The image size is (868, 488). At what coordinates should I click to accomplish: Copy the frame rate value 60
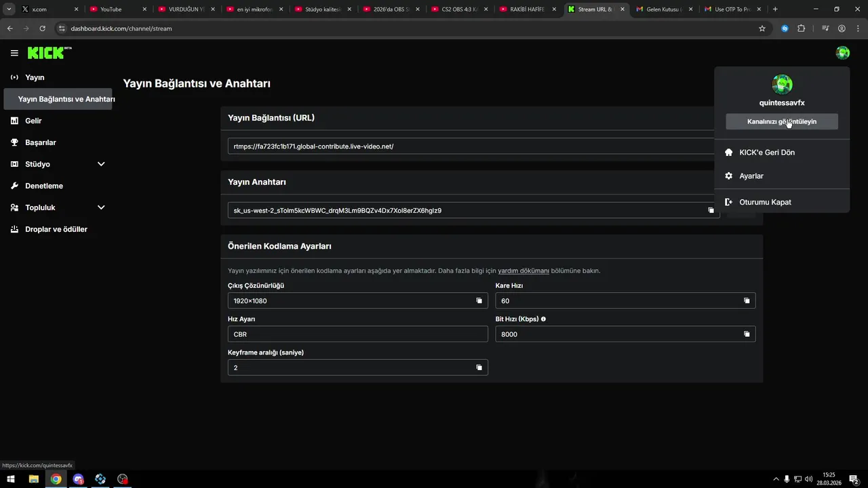(x=747, y=301)
